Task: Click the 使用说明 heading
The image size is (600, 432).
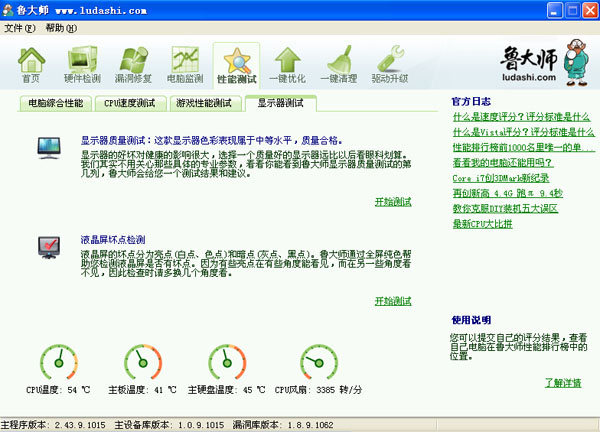Action: click(471, 320)
